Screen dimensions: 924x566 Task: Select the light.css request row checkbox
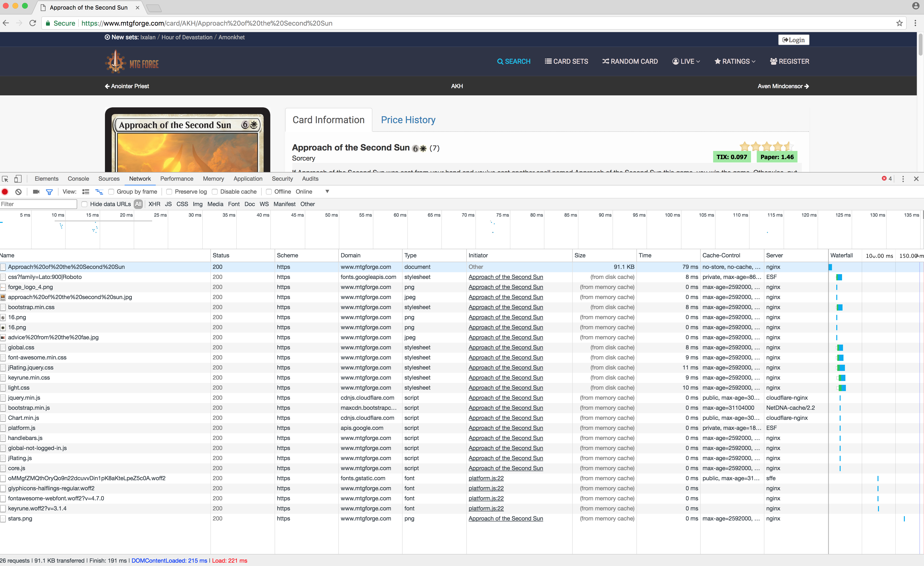3,388
